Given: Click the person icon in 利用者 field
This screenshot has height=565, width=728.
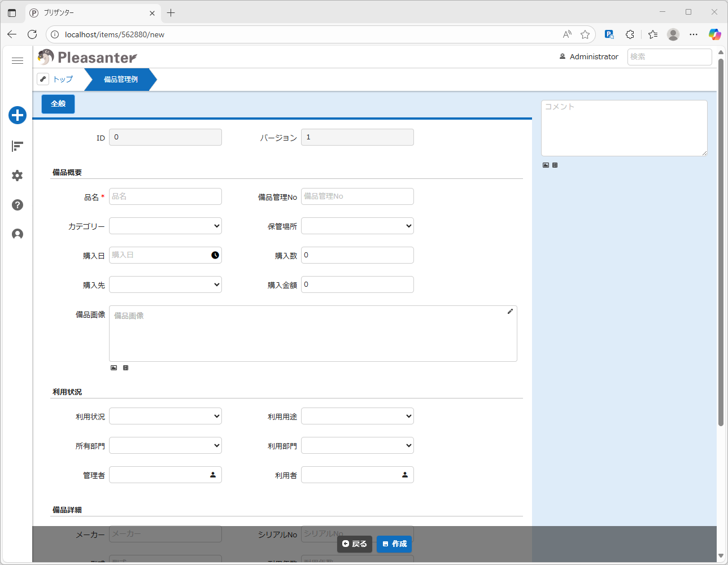Looking at the screenshot, I should [405, 475].
